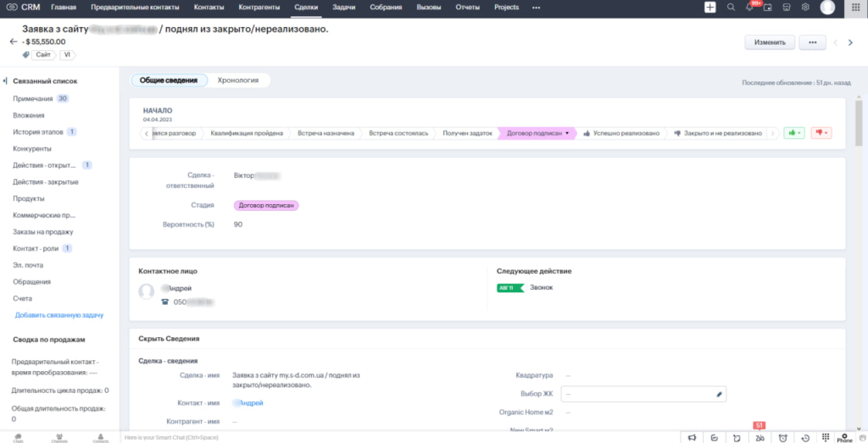Click Добавить связанную задачу link
The height and width of the screenshot is (443, 868).
[59, 315]
